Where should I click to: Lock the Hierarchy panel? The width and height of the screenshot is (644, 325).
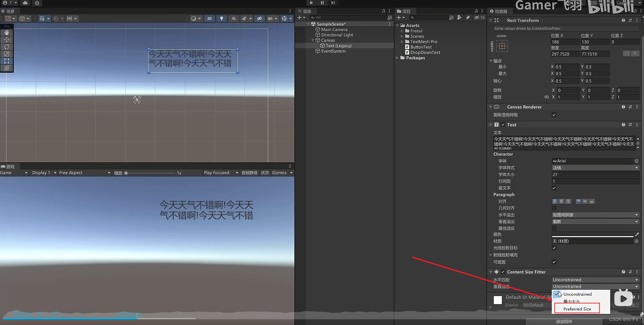click(x=383, y=11)
